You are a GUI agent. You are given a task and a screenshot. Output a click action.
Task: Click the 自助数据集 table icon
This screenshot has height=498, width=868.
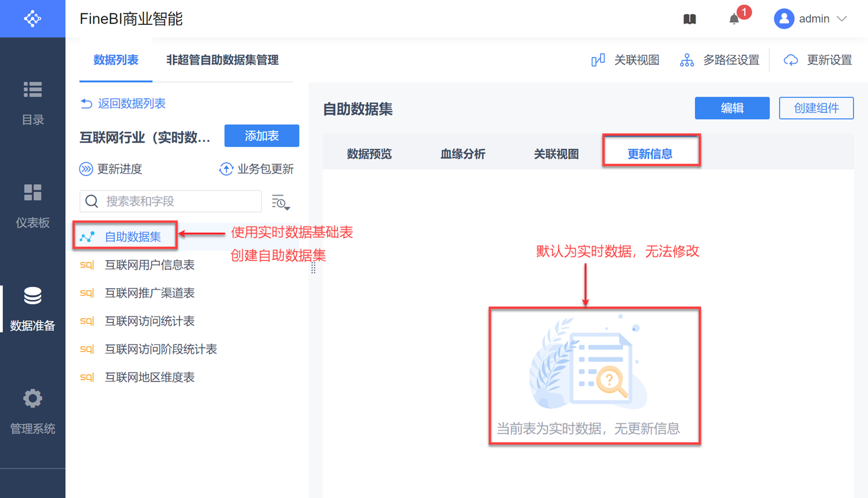tap(87, 237)
